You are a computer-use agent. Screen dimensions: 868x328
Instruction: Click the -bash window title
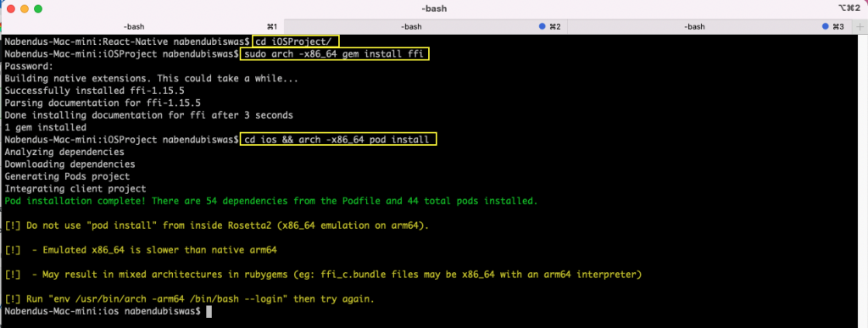point(433,8)
